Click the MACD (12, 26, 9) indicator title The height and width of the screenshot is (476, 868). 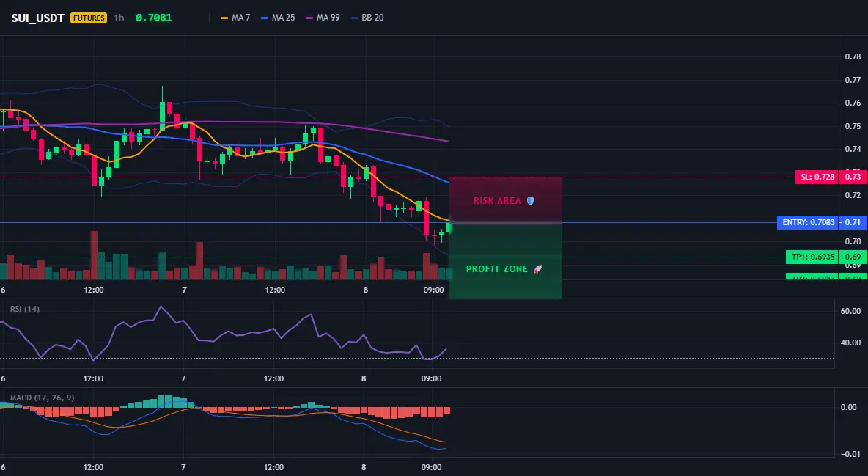pos(42,398)
